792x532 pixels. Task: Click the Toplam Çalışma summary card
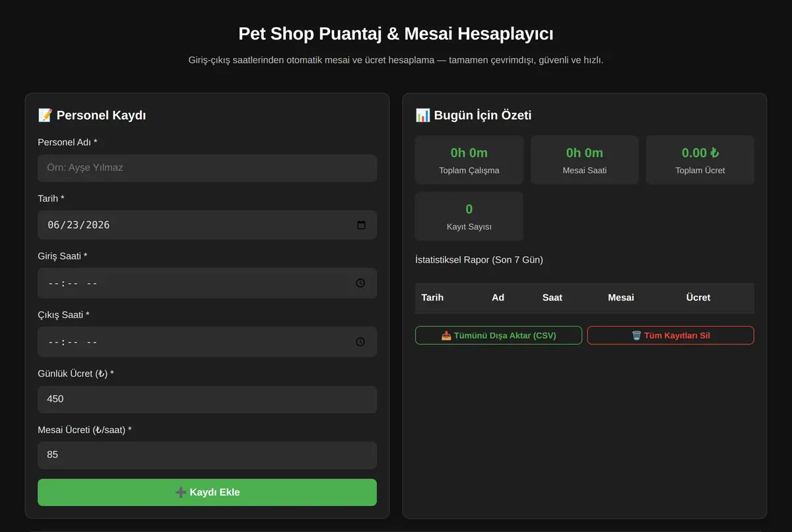point(469,160)
